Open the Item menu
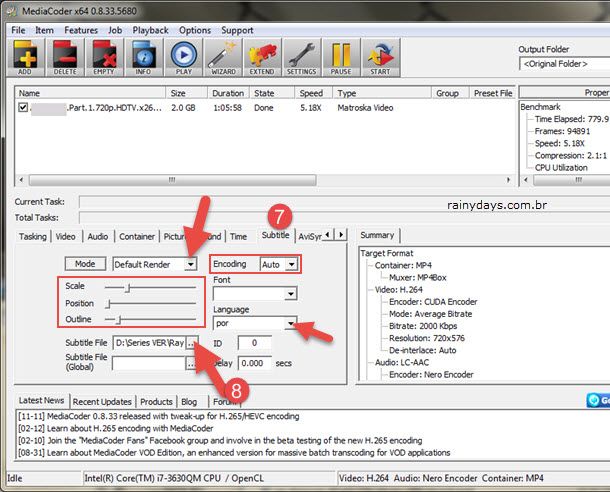610x492 pixels. tap(44, 30)
